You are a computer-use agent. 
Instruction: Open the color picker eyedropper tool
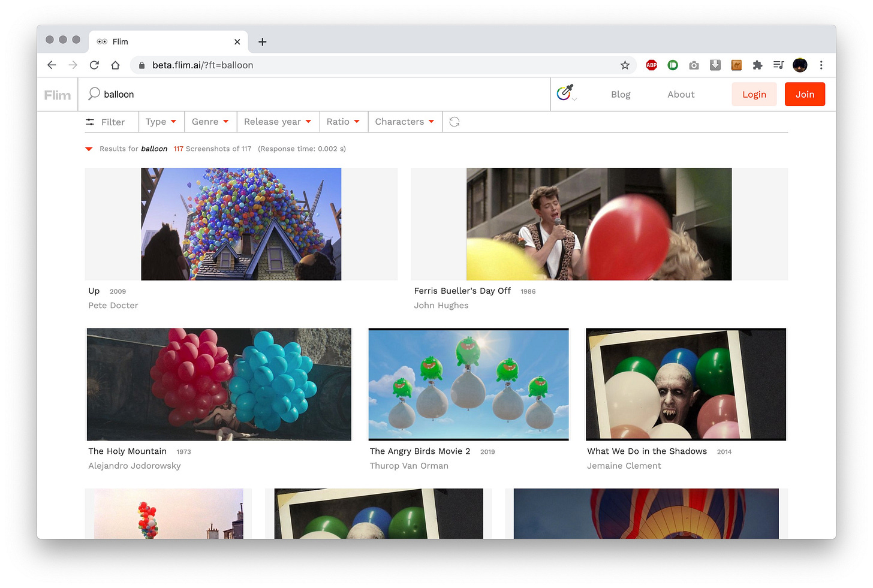coord(565,92)
